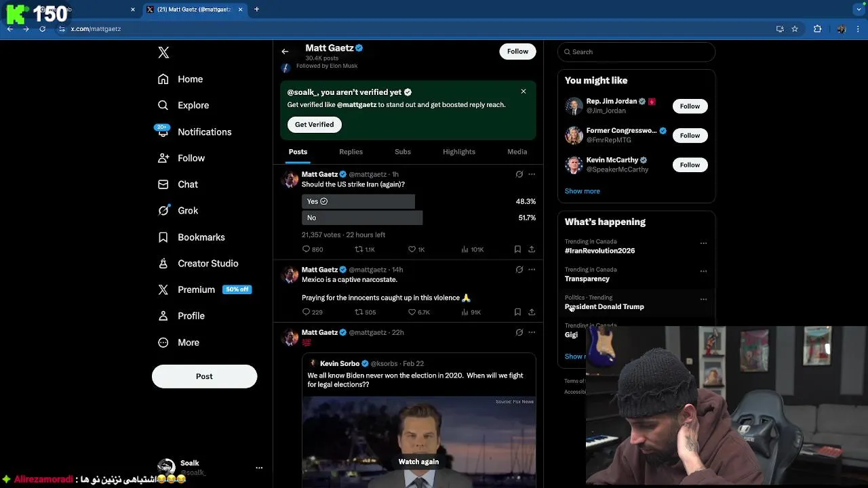Open more menu on Iran poll post
This screenshot has width=868, height=488.
click(x=532, y=174)
